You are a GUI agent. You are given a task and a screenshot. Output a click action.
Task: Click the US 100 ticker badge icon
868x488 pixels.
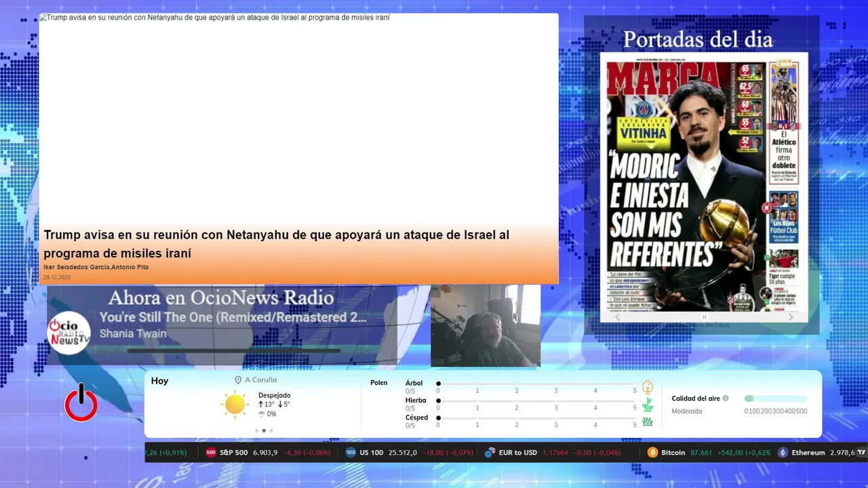pos(351,453)
